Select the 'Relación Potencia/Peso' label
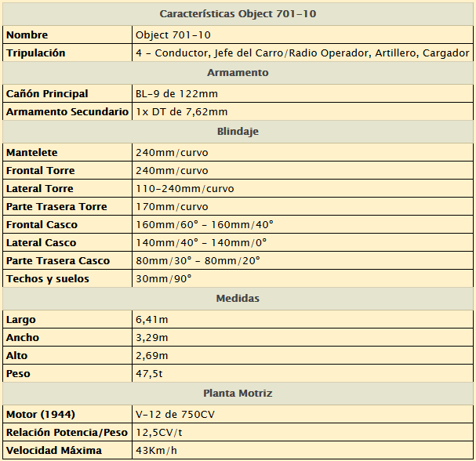Screen dimensions: 476x461 pyautogui.click(x=67, y=432)
